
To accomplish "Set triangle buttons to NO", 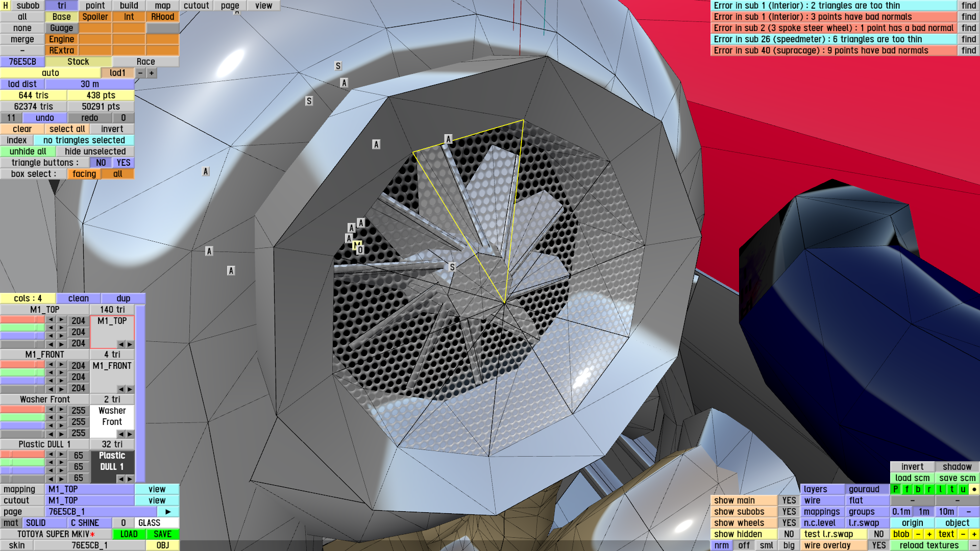I will (101, 163).
